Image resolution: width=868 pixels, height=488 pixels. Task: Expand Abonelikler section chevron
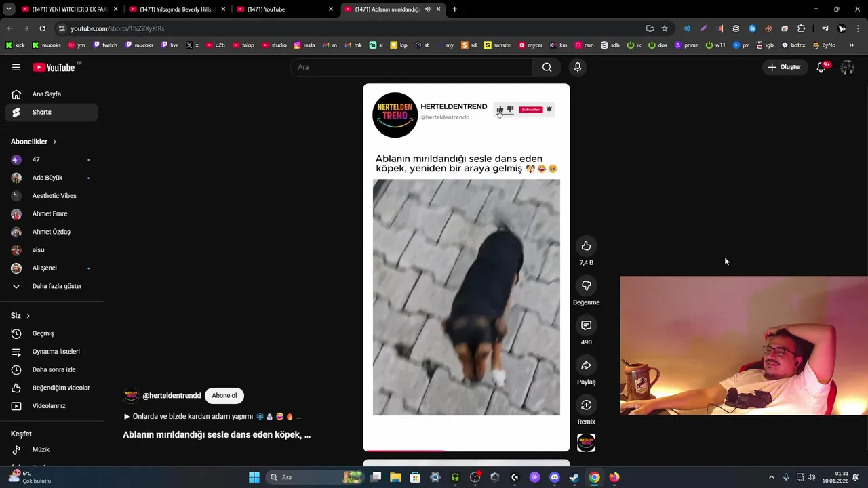55,142
